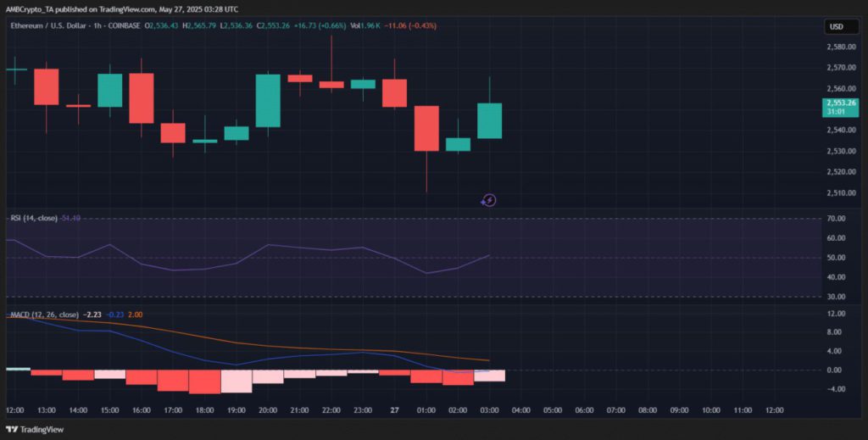
Task: Open the USD currency selector
Action: (835, 27)
